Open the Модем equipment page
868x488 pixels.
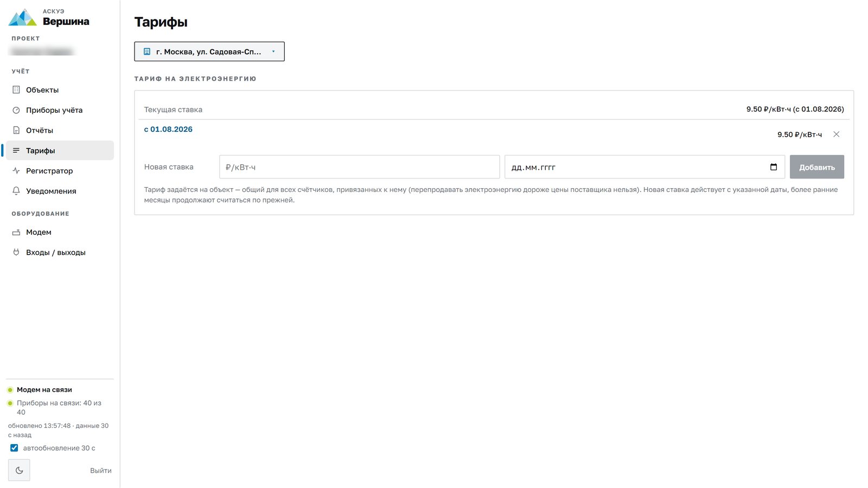tap(60, 232)
